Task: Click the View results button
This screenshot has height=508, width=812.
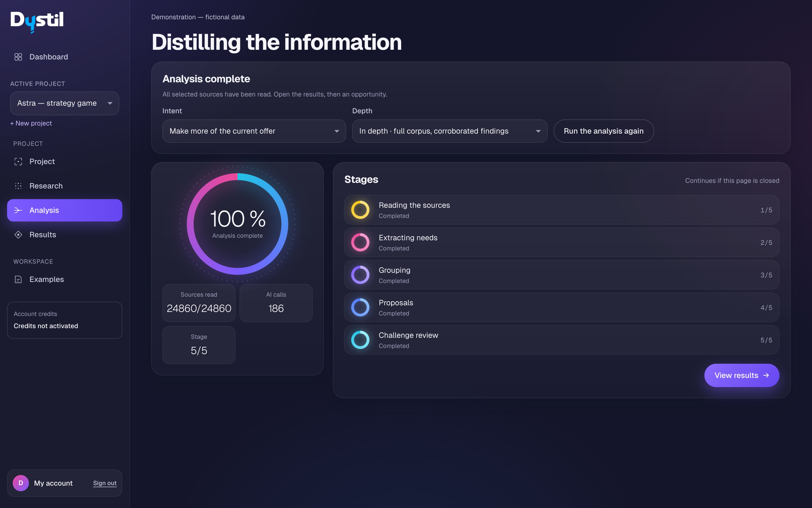Action: tap(741, 375)
